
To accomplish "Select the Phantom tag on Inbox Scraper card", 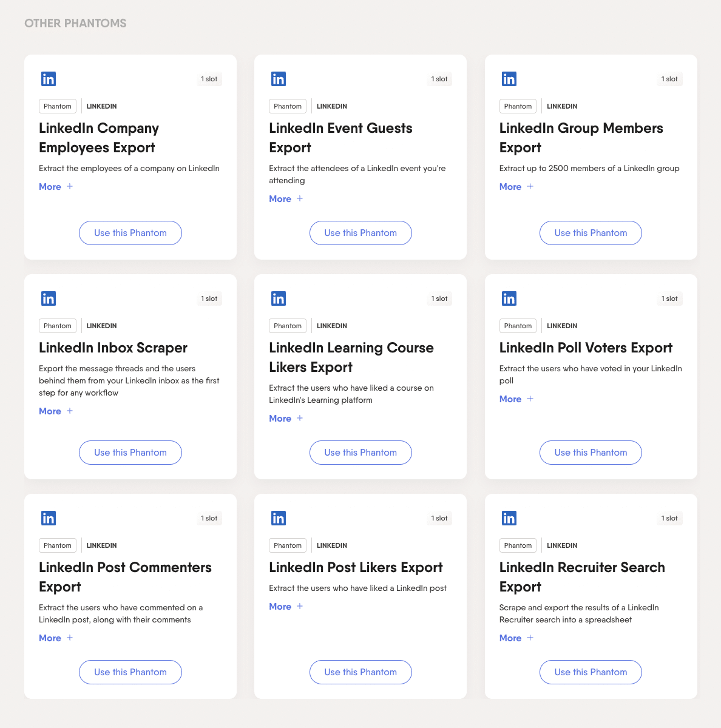I will (57, 325).
